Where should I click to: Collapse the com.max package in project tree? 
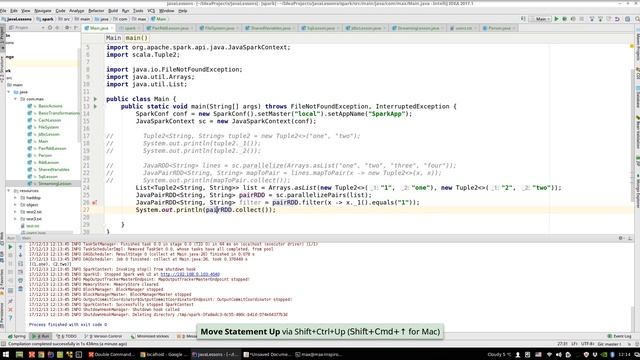(x=16, y=99)
